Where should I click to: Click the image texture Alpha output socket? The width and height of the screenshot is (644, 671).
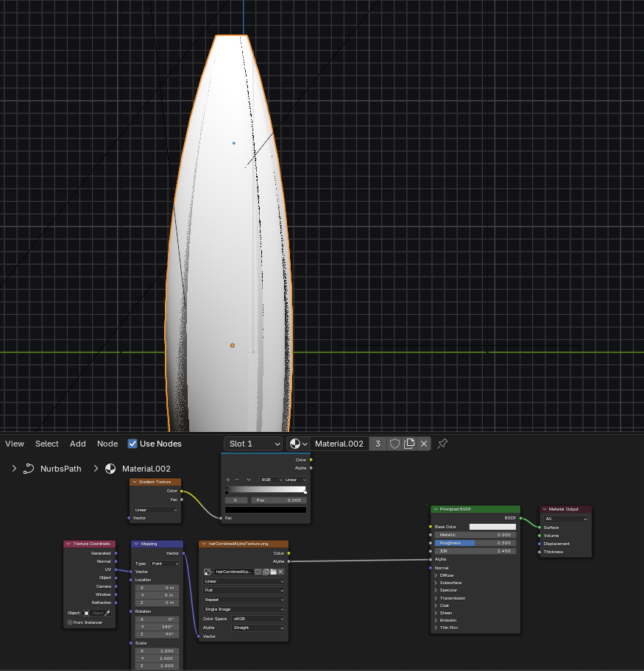coord(289,561)
